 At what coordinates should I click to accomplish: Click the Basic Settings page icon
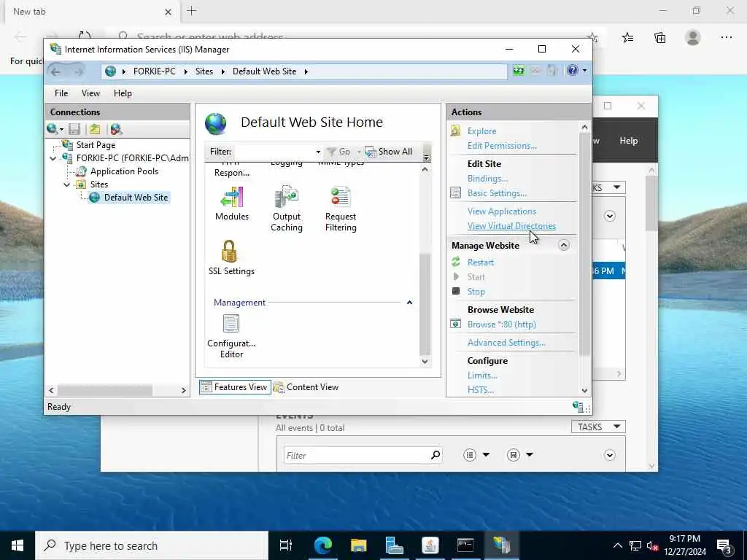click(x=455, y=192)
